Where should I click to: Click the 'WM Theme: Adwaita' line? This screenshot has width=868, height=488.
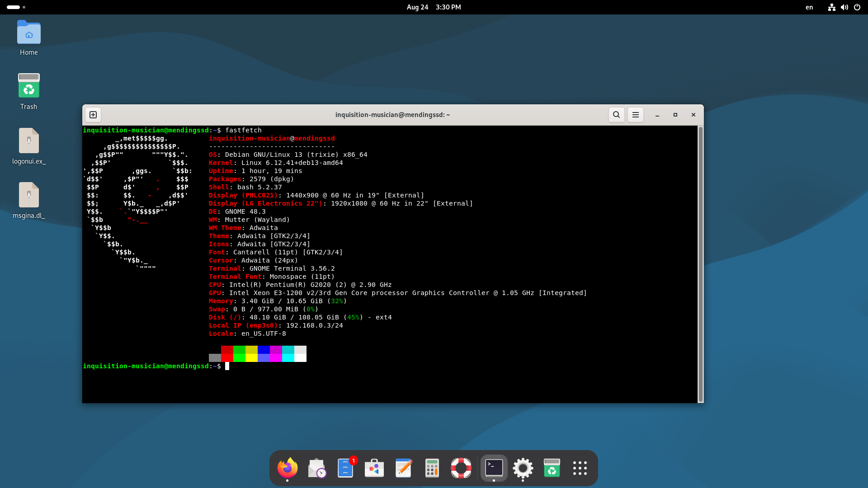point(243,228)
